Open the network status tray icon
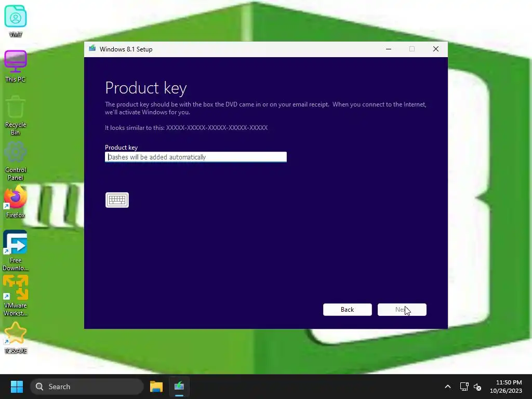This screenshot has height=399, width=532. point(464,387)
